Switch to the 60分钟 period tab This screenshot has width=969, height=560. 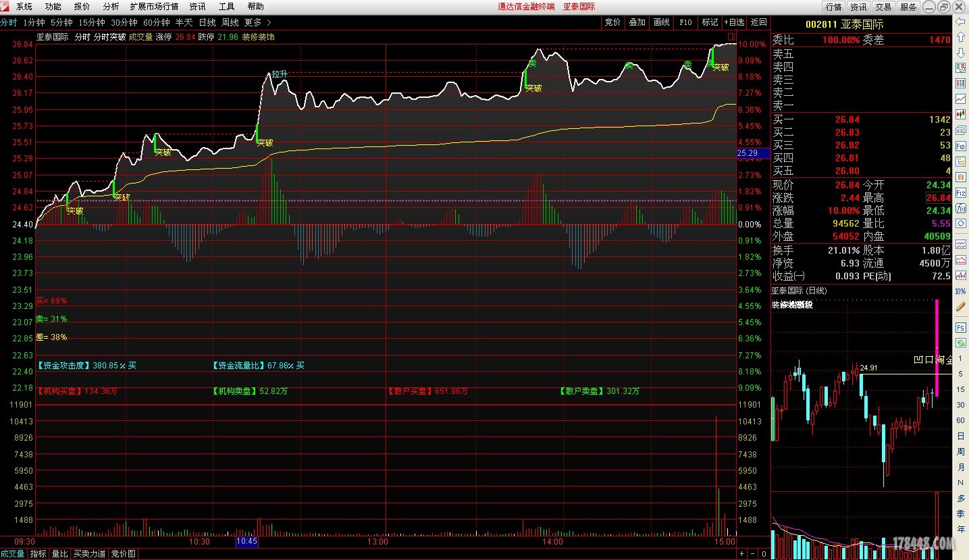pyautogui.click(x=156, y=22)
